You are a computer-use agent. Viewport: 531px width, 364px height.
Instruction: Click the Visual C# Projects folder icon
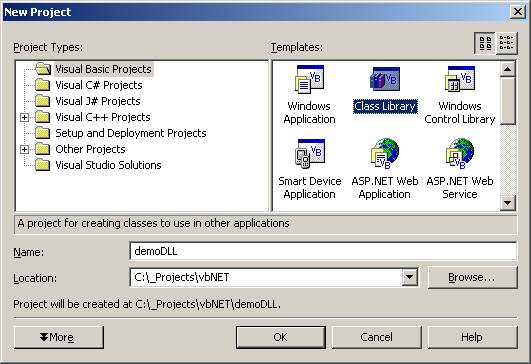[43, 85]
